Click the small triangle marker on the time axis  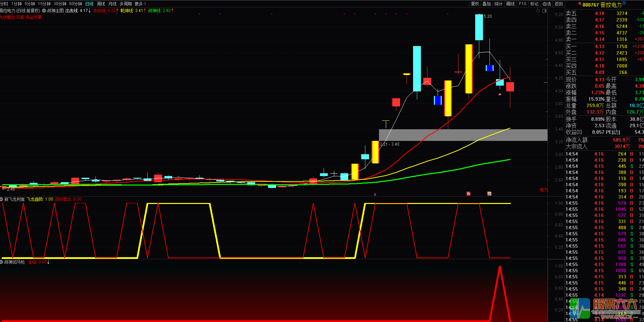pos(375,194)
